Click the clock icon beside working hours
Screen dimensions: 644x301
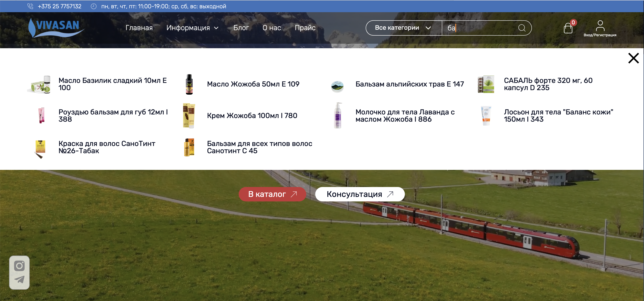[x=94, y=6]
